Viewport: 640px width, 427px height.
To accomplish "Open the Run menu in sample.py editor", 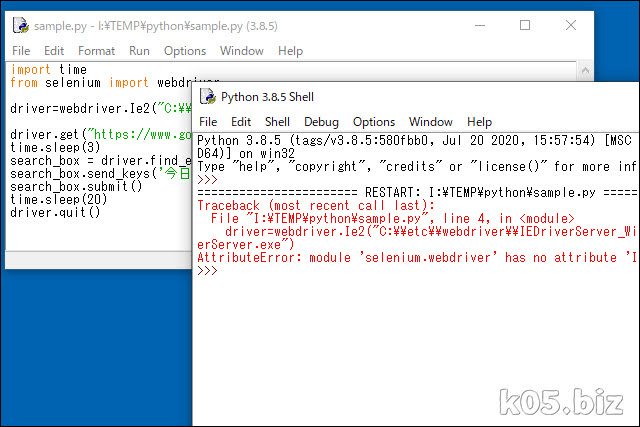I will pyautogui.click(x=139, y=51).
